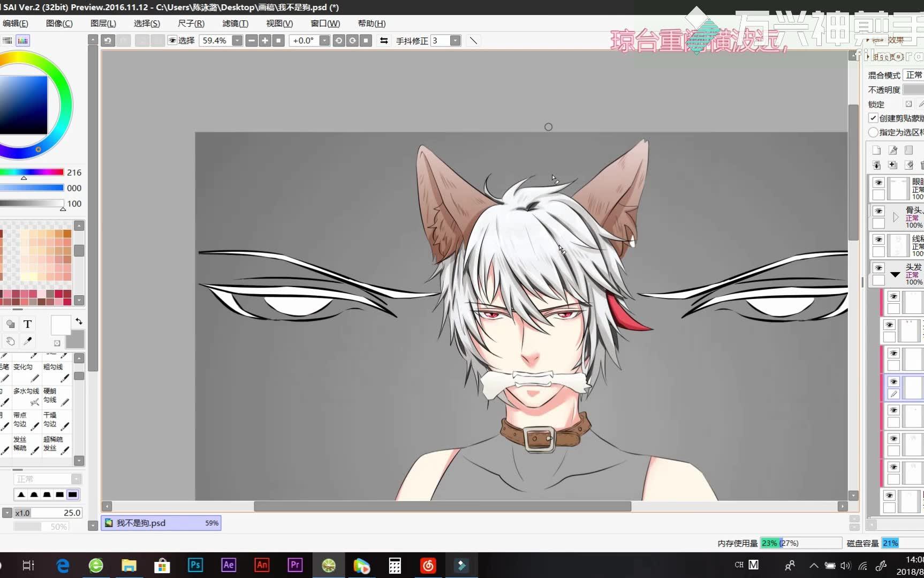The width and height of the screenshot is (924, 578).
Task: Reset canvas rotation with the square button
Action: coord(366,41)
